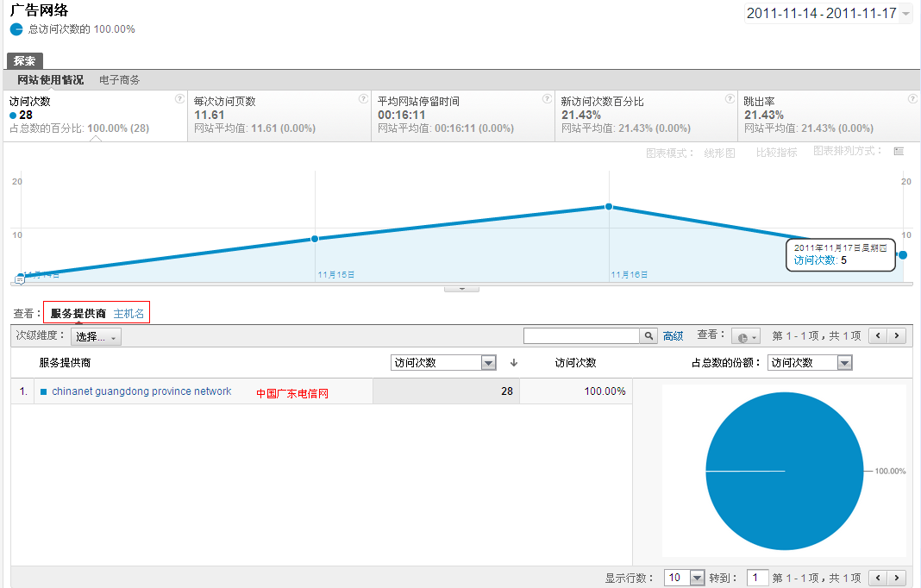
Task: Click the blue segment circle icon
Action: pos(16,28)
